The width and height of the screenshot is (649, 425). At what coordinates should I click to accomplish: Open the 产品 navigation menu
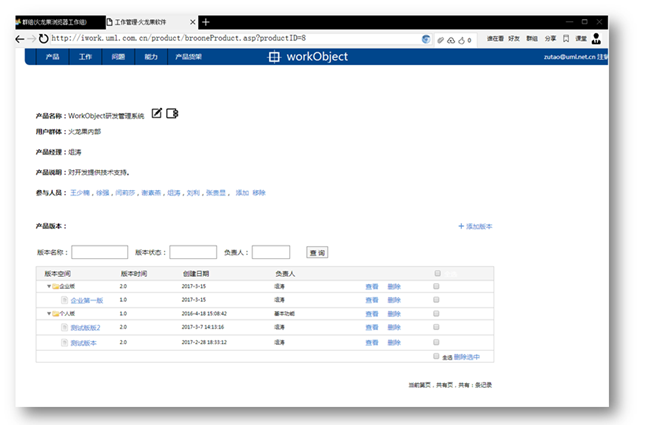[x=52, y=57]
